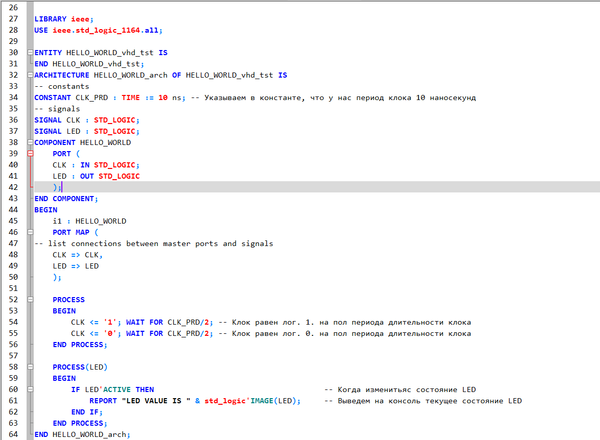This screenshot has height=440, width=600.
Task: Collapse the first PROCESS fold at line 52
Action: tap(29, 299)
